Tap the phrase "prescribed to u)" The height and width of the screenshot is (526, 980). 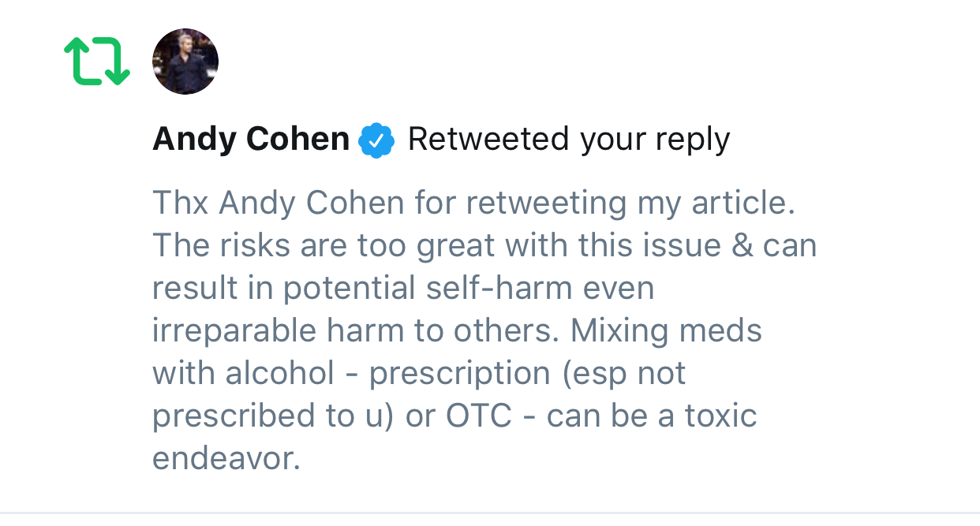(x=272, y=416)
